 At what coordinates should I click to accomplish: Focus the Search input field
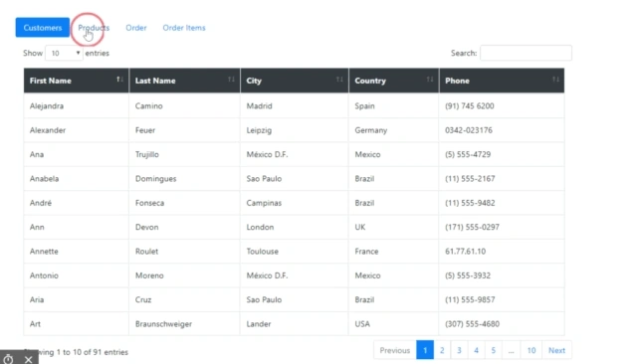click(527, 53)
